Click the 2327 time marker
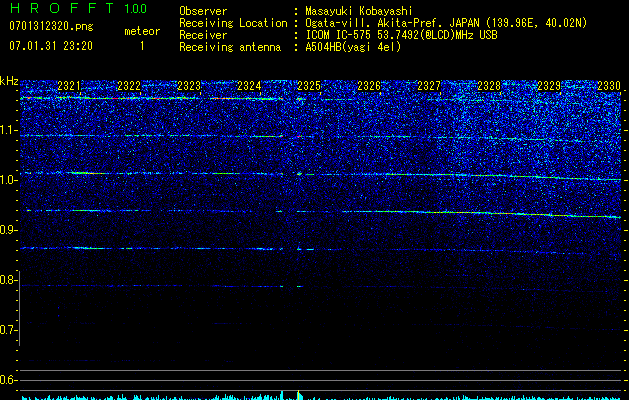 click(x=429, y=86)
